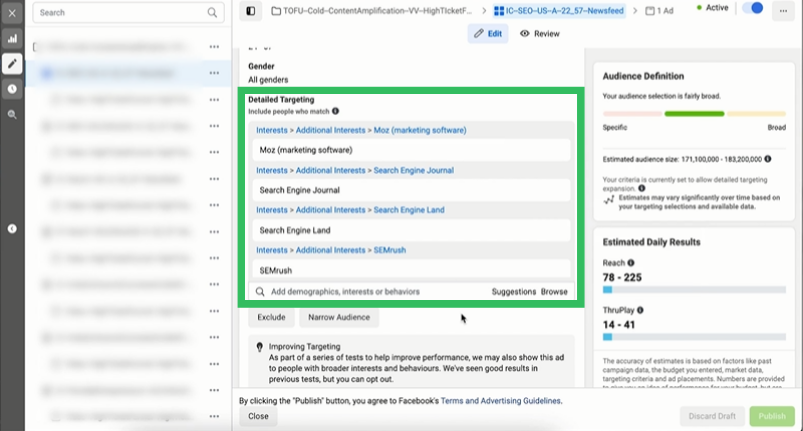Click Interests link in Search Engine Journal breadcrumb
This screenshot has height=431, width=803.
[x=272, y=170]
